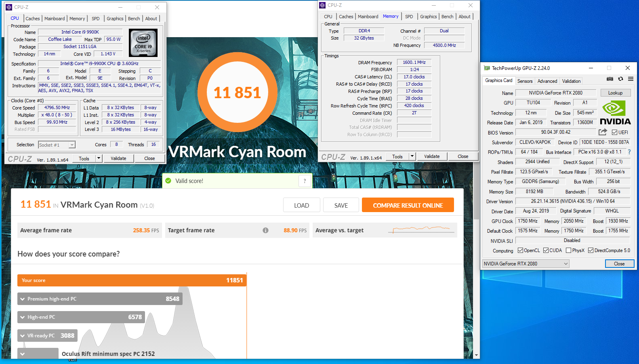Click Validate in left CPU-Z window
639x364 pixels.
click(118, 158)
